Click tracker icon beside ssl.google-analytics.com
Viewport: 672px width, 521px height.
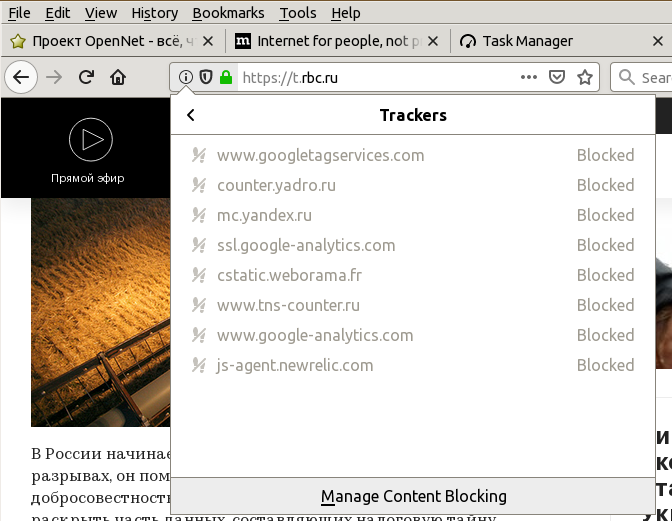pos(199,245)
